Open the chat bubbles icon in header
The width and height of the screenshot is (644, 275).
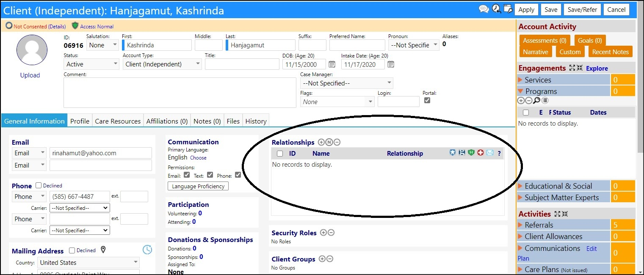pyautogui.click(x=484, y=9)
